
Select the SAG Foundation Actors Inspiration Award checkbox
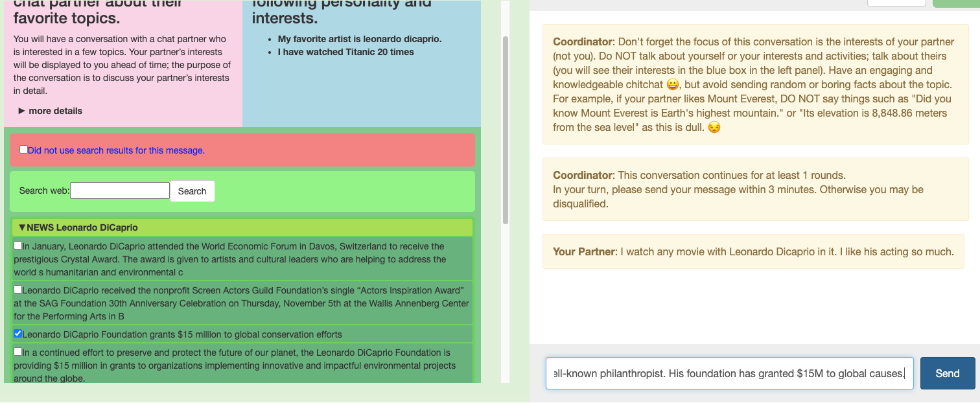[x=18, y=290]
